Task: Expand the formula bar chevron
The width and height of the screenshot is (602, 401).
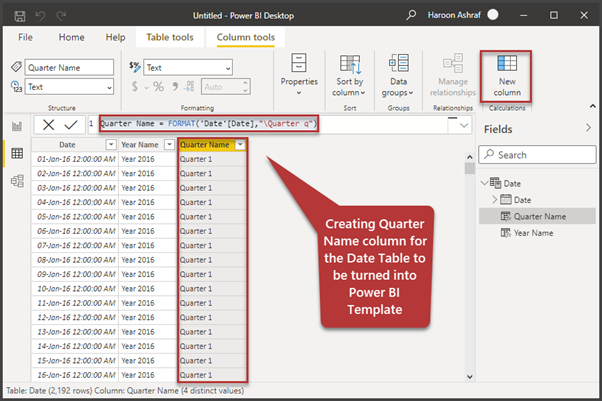Action: (x=463, y=125)
